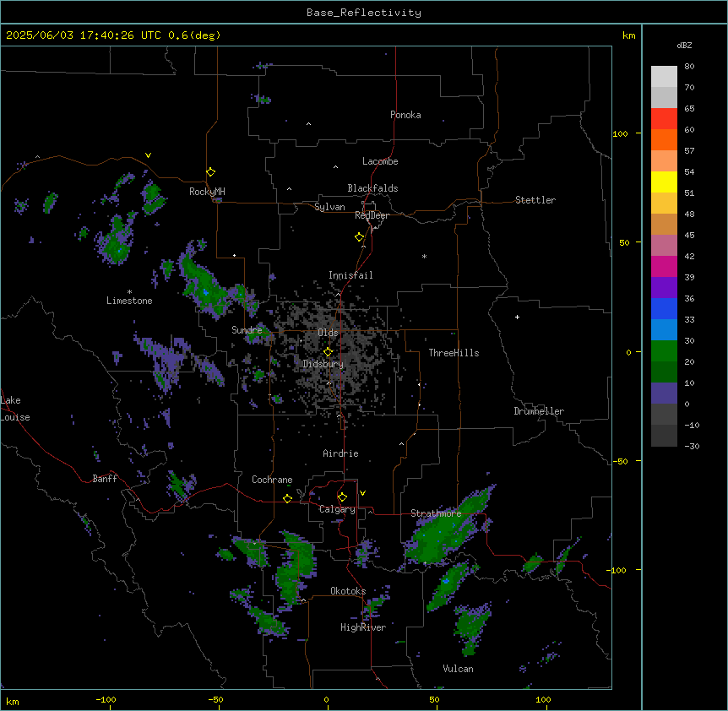The image size is (728, 711).
Task: Select the Airdrie label
Action: (340, 453)
